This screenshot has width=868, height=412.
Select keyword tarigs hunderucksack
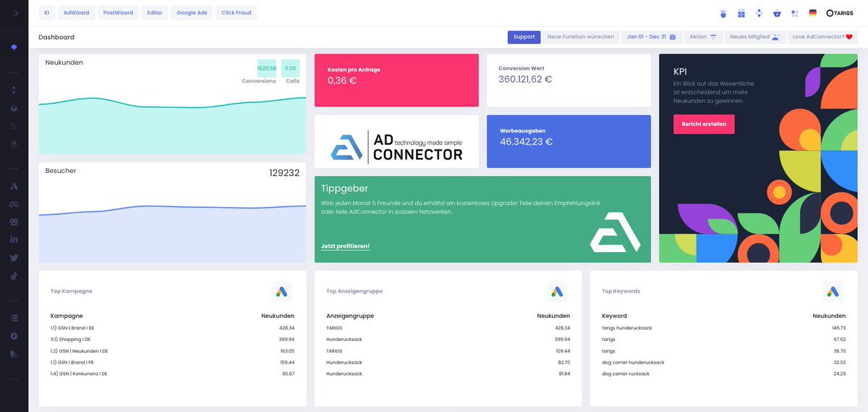point(723,328)
